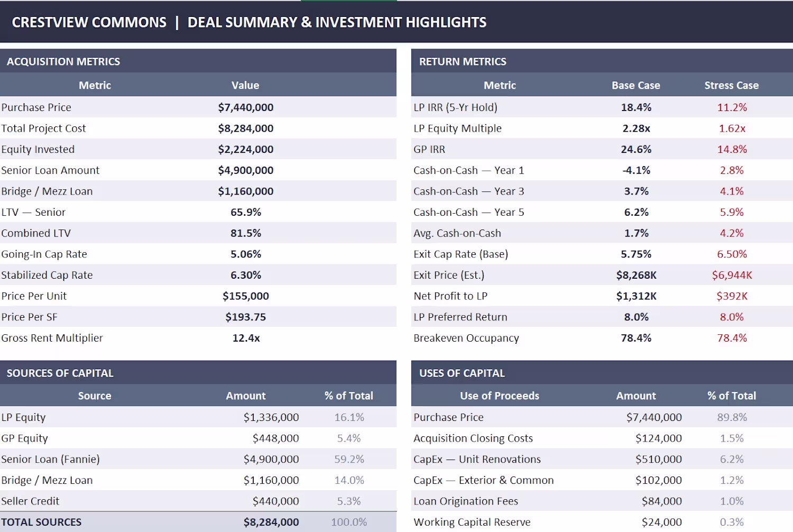Click the Exit Price base value $8,268K
The width and height of the screenshot is (793, 532).
[636, 275]
